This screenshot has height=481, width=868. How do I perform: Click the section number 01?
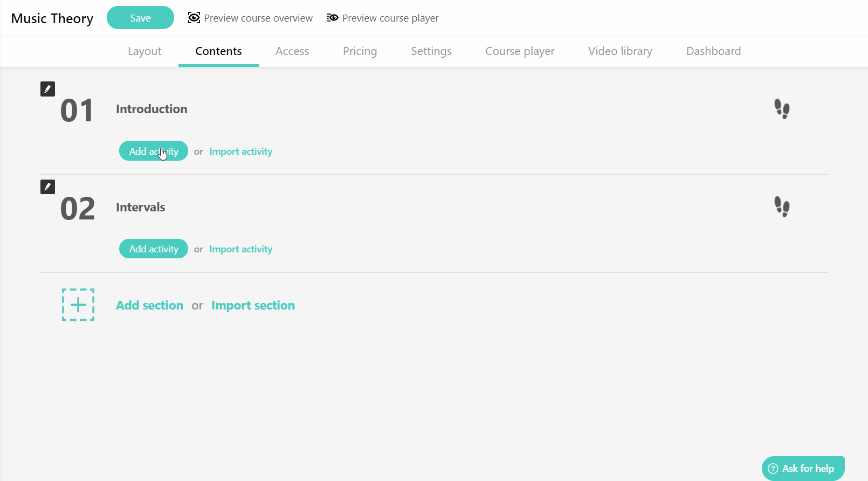[x=77, y=111]
